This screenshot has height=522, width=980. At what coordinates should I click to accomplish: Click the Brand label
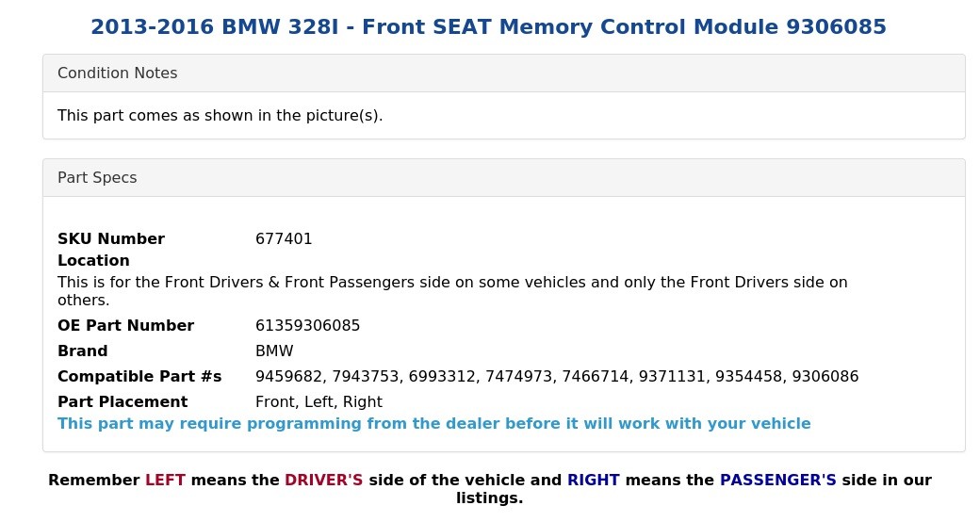83,351
